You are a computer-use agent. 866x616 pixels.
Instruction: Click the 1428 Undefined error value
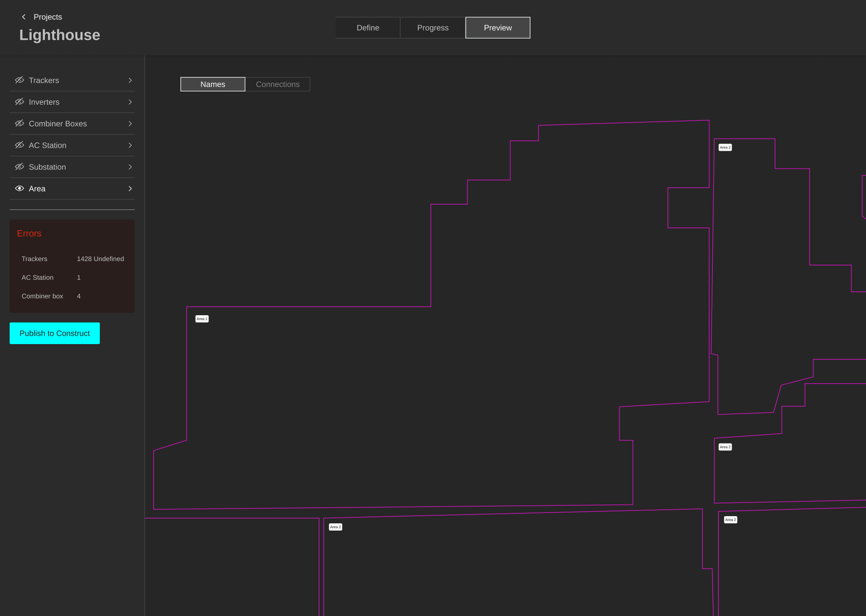100,259
